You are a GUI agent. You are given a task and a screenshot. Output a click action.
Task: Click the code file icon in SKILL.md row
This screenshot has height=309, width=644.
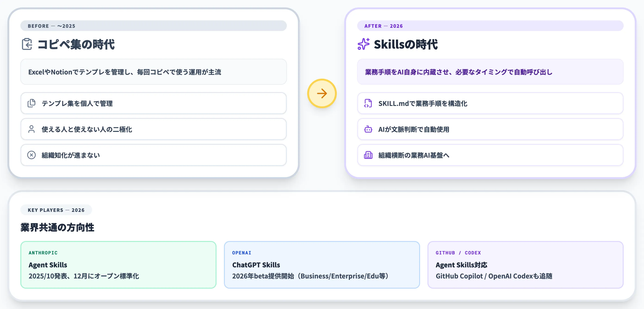click(368, 103)
